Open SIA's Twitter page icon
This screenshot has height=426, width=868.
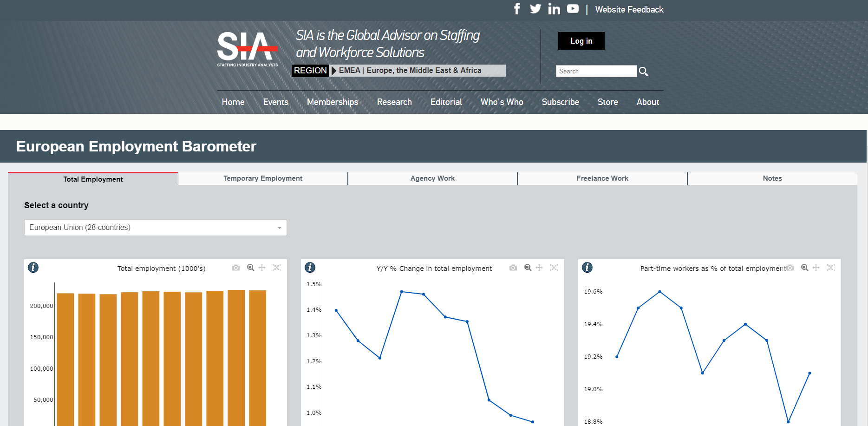(x=535, y=9)
